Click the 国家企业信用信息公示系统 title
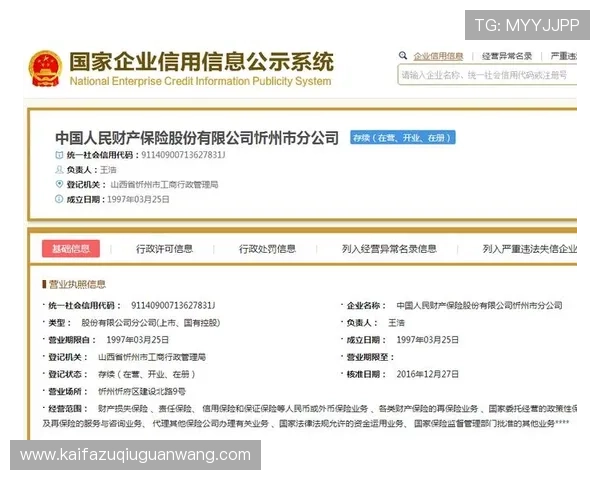Viewport: 600px width, 480px height. click(201, 62)
